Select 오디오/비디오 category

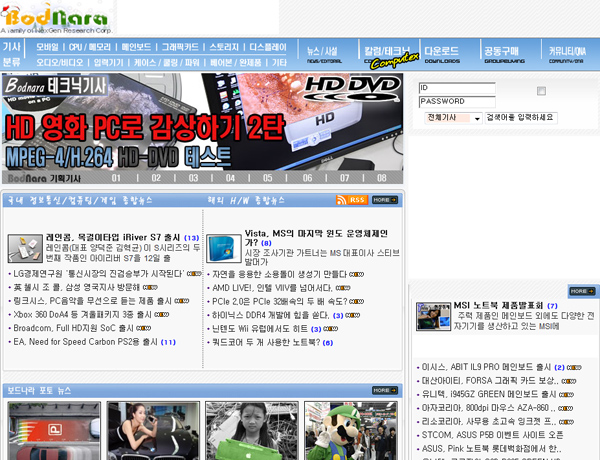click(60, 62)
